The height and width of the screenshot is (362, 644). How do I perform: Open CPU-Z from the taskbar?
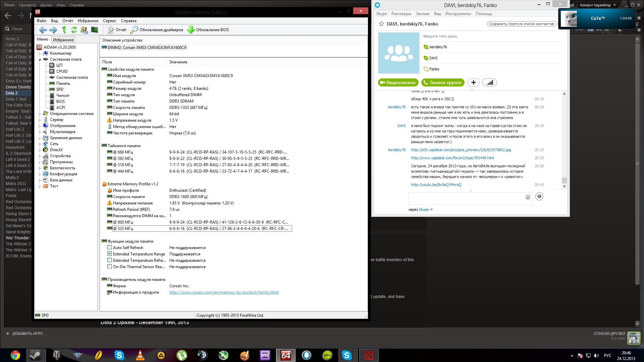tap(265, 355)
